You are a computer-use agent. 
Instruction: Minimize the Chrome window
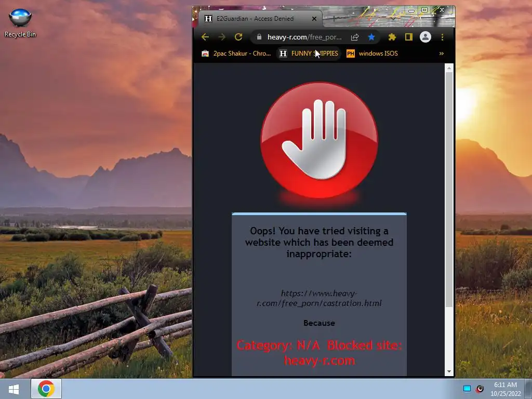point(411,10)
